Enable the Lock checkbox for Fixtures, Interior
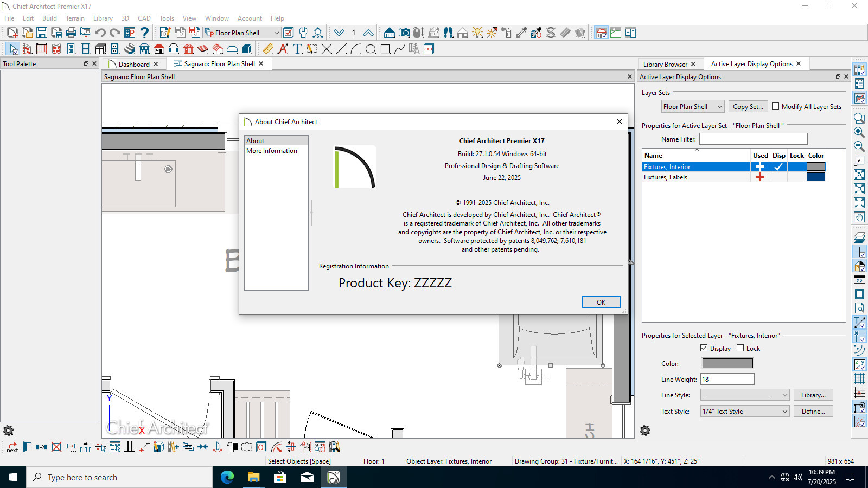The image size is (868, 488). coord(741,348)
